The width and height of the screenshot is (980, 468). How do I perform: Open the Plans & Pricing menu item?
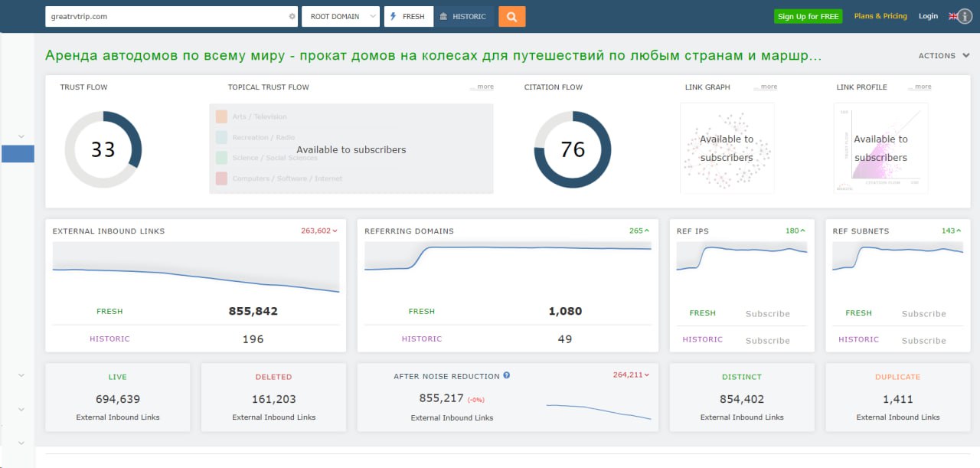pos(880,16)
